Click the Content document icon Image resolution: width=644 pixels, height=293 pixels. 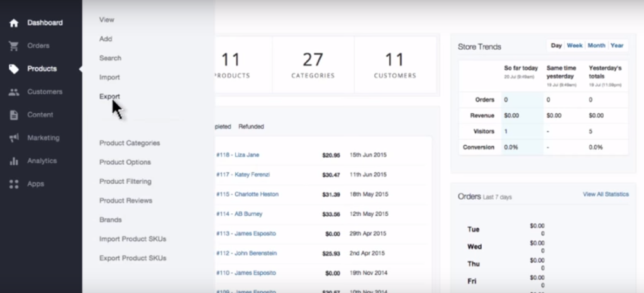pos(14,115)
